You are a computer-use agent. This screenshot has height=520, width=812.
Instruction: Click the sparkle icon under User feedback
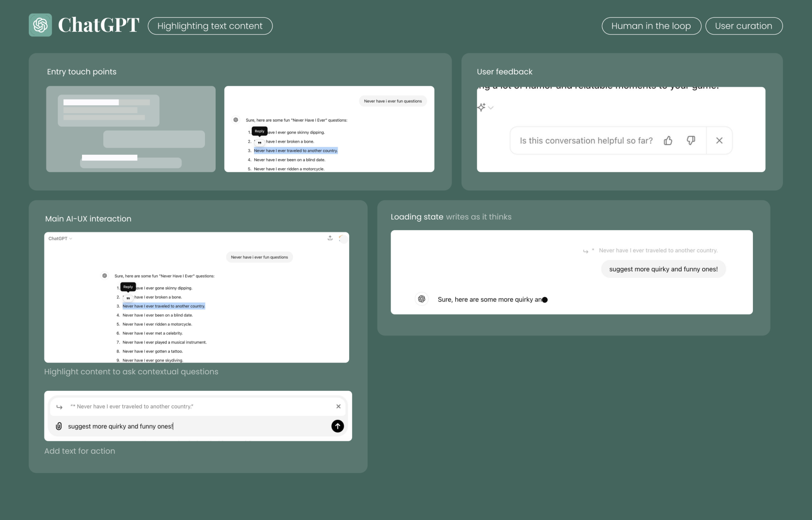[x=481, y=107]
